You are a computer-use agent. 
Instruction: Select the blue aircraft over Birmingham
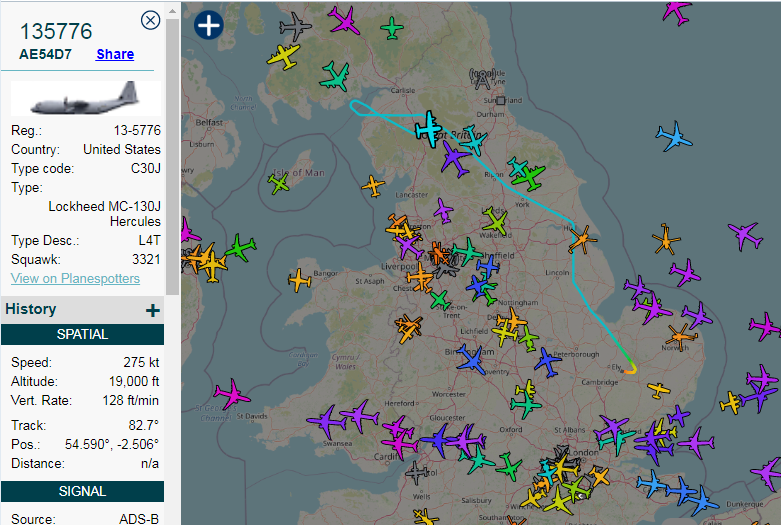click(x=471, y=359)
